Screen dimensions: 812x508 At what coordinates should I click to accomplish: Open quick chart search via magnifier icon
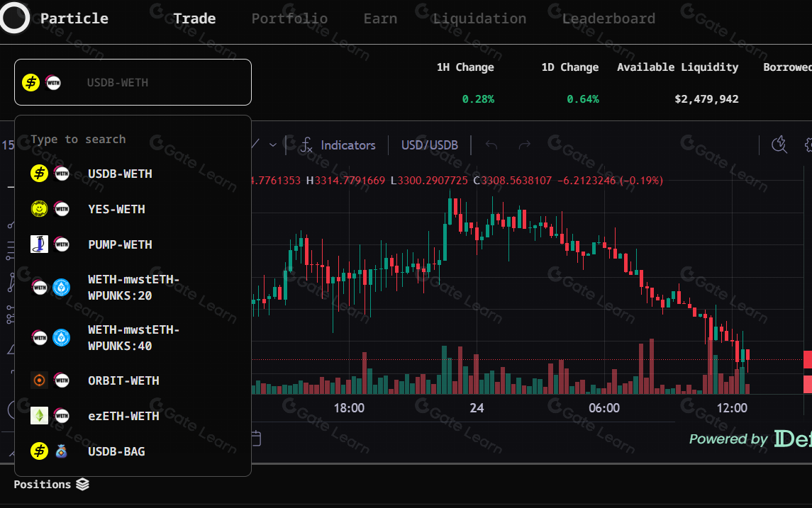point(779,145)
